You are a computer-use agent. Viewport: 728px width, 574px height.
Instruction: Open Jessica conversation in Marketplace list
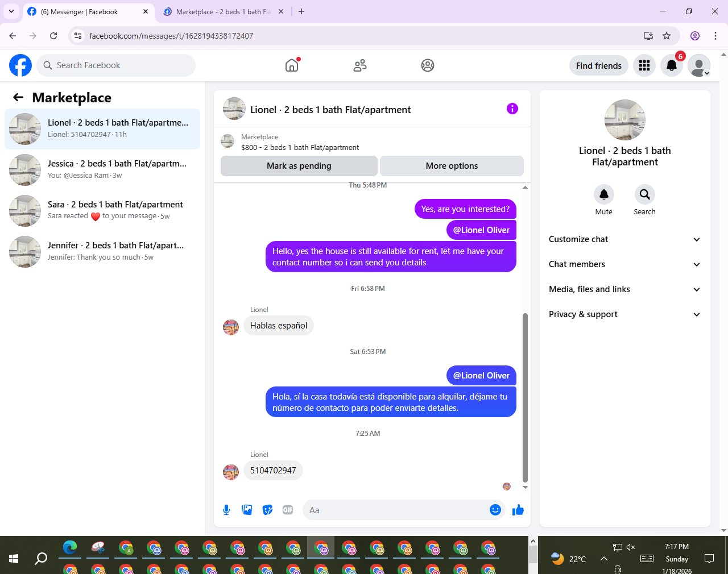coord(102,170)
